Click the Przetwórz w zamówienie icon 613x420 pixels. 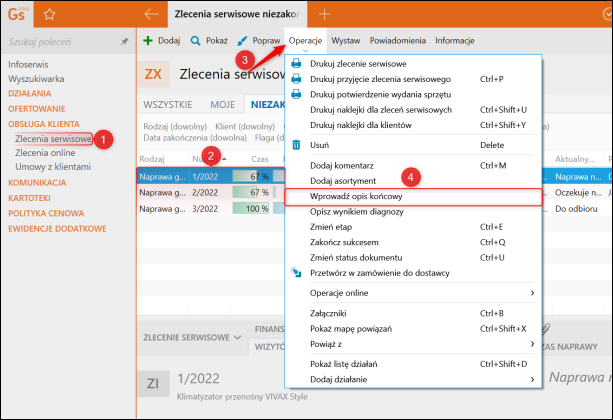(x=296, y=273)
